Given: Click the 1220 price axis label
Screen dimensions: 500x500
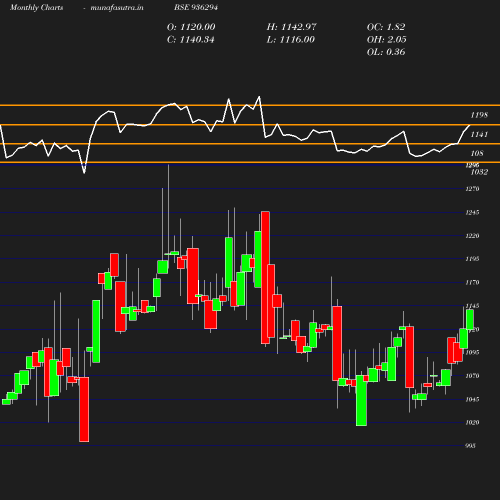Looking at the screenshot, I should coord(472,236).
